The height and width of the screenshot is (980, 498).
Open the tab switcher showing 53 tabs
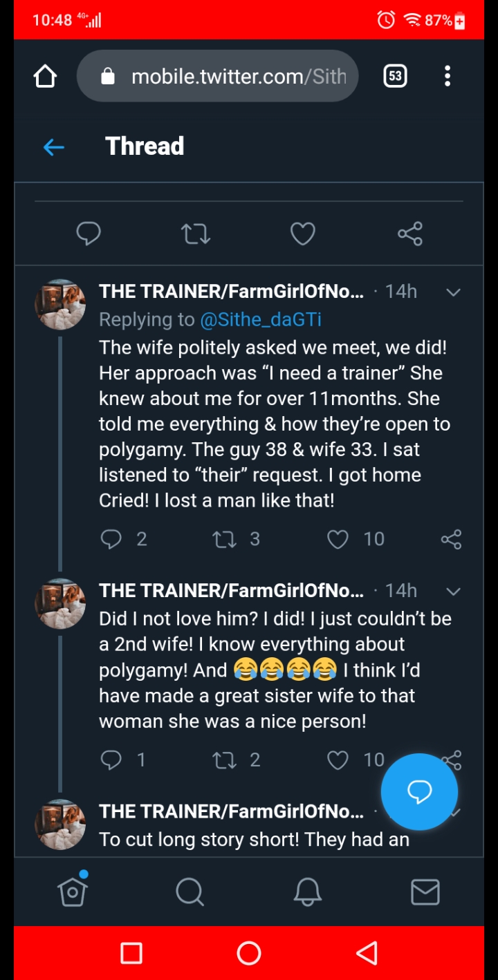tap(395, 76)
